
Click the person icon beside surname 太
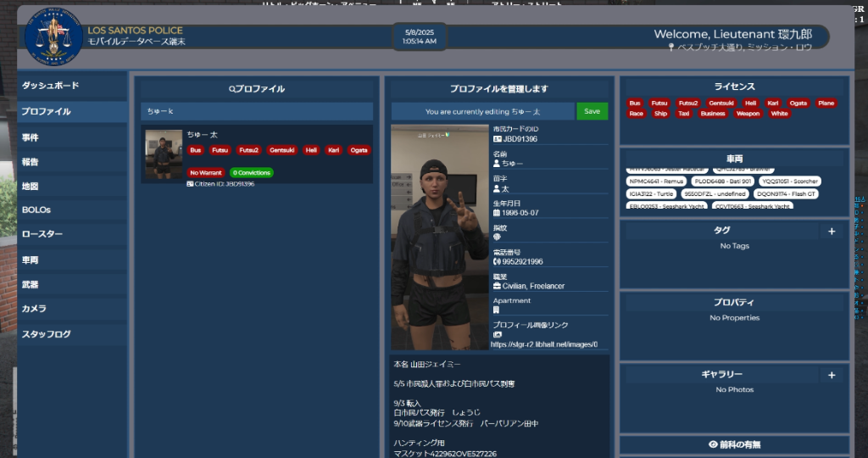[x=497, y=188]
